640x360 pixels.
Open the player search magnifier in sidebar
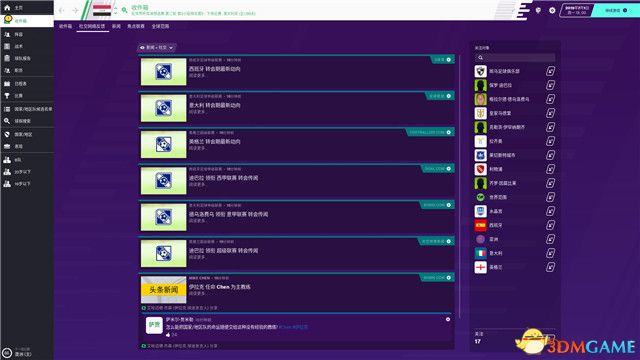coord(7,121)
